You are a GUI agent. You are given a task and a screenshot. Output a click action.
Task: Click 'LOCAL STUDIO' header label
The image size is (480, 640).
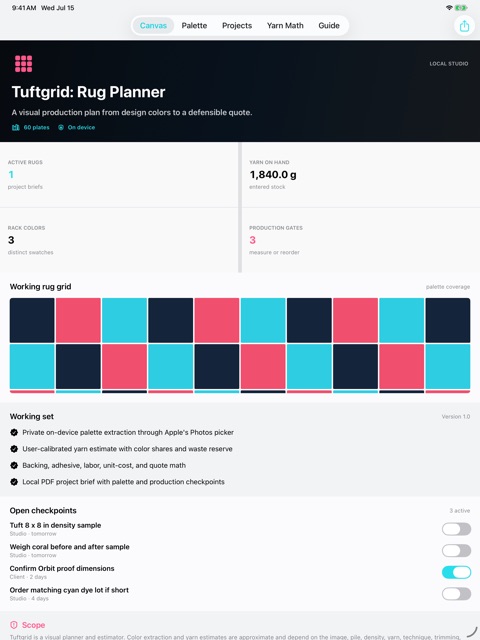coord(449,64)
